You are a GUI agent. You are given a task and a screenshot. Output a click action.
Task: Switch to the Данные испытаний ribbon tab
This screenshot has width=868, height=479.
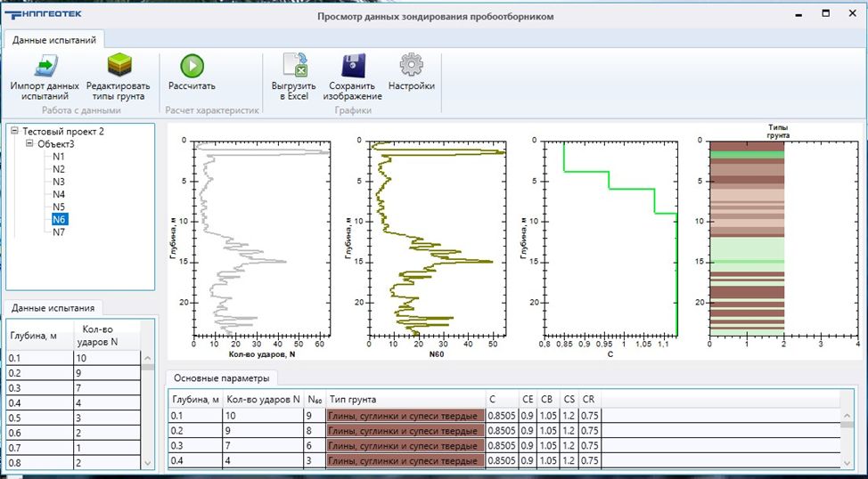(55, 40)
